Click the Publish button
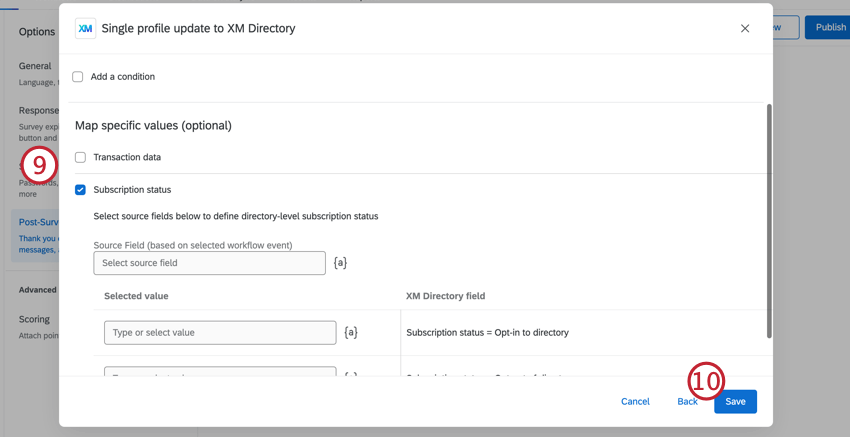This screenshot has height=437, width=850. 829,27
